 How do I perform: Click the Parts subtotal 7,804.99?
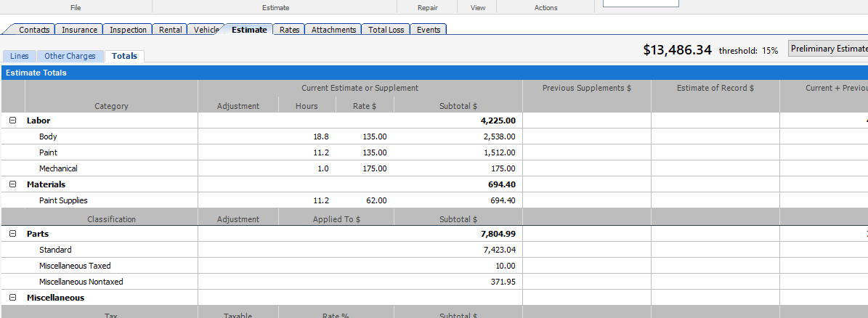tap(498, 234)
